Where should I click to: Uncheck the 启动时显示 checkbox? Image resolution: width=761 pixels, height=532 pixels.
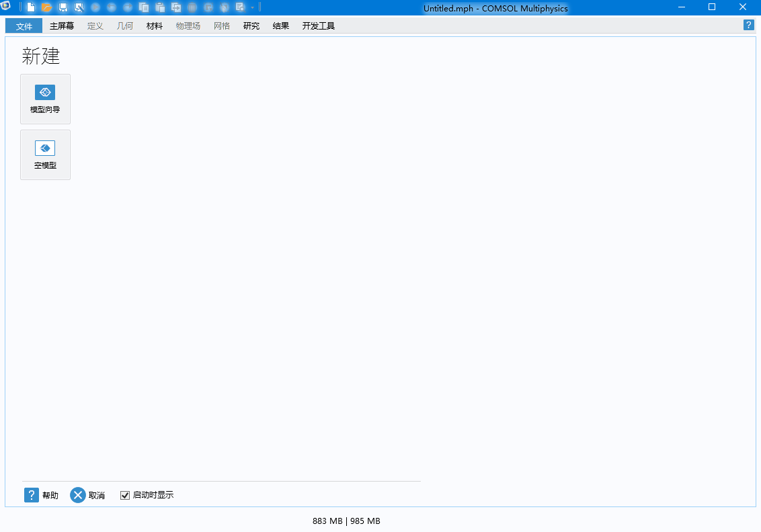click(125, 494)
